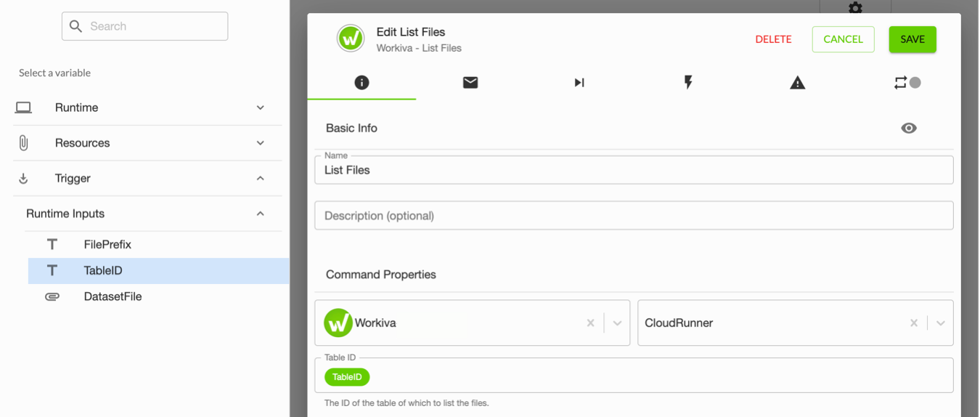This screenshot has height=417, width=980.
Task: Click the Runtime laptop icon
Action: 23,108
